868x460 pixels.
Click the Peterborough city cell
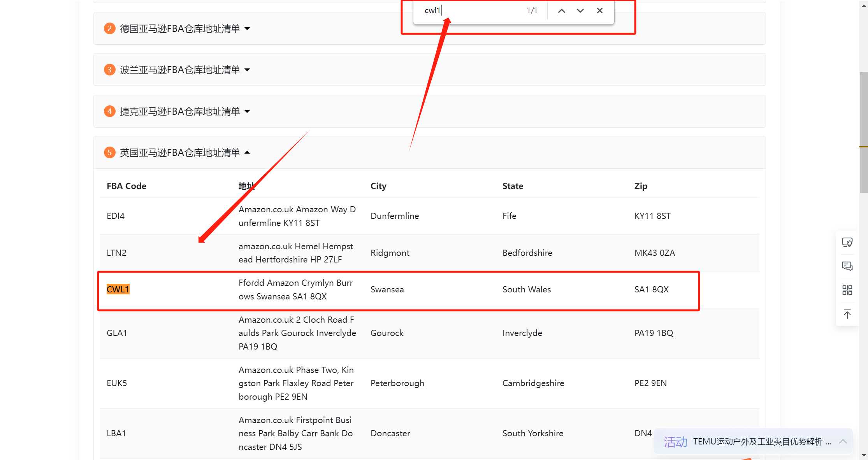click(397, 383)
